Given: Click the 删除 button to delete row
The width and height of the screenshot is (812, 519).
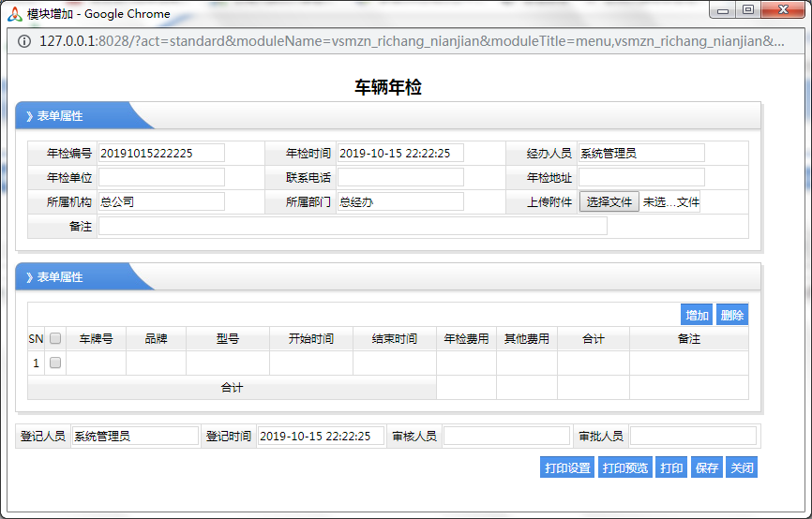Looking at the screenshot, I should click(x=732, y=316).
